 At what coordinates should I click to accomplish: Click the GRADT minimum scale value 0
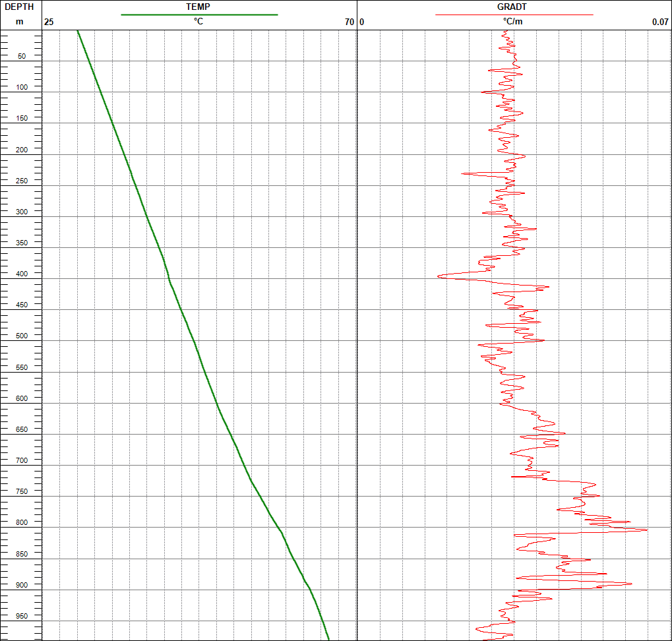click(361, 22)
